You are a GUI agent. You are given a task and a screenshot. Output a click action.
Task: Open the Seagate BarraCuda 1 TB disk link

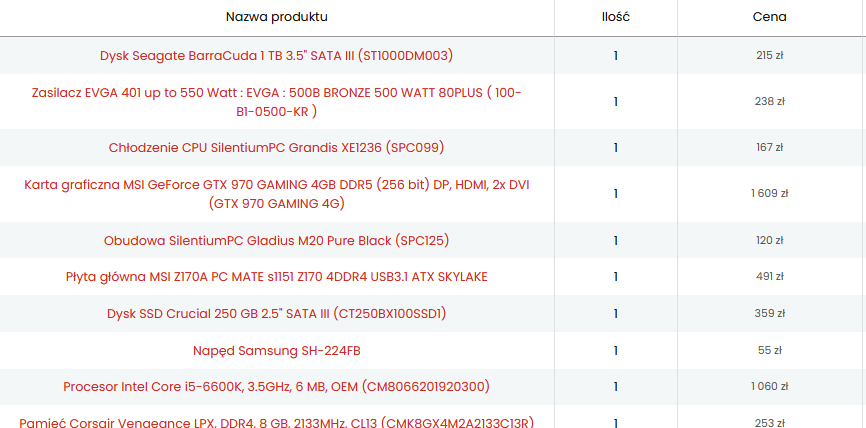[276, 56]
